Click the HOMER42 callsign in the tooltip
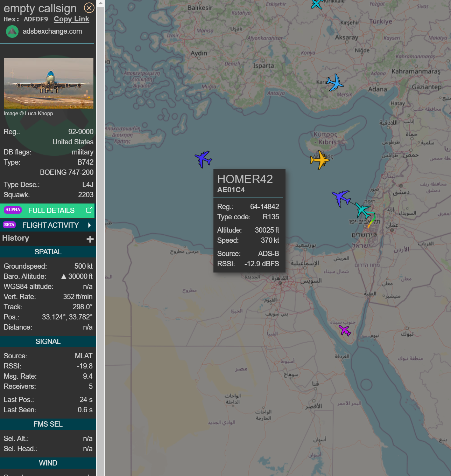This screenshot has width=451, height=476. point(245,179)
